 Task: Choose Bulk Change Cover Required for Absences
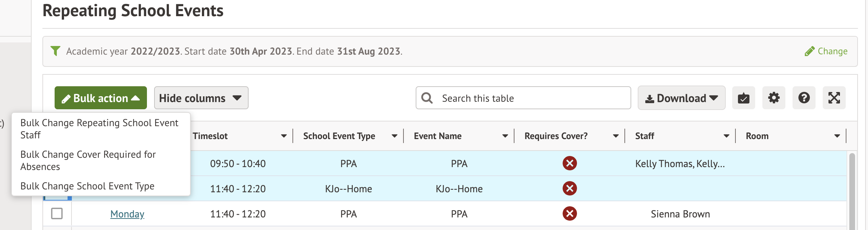[88, 160]
